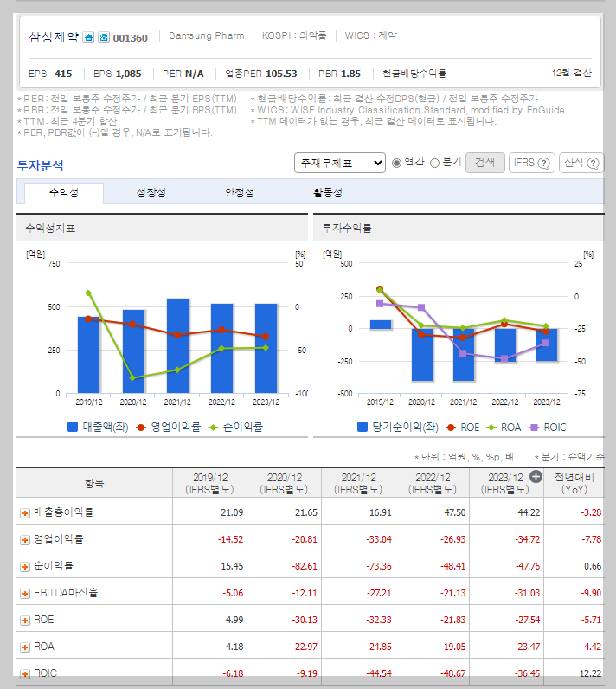Open the homepage icon next to 삼성제약
Screen dimensions: 616x689
pyautogui.click(x=89, y=37)
